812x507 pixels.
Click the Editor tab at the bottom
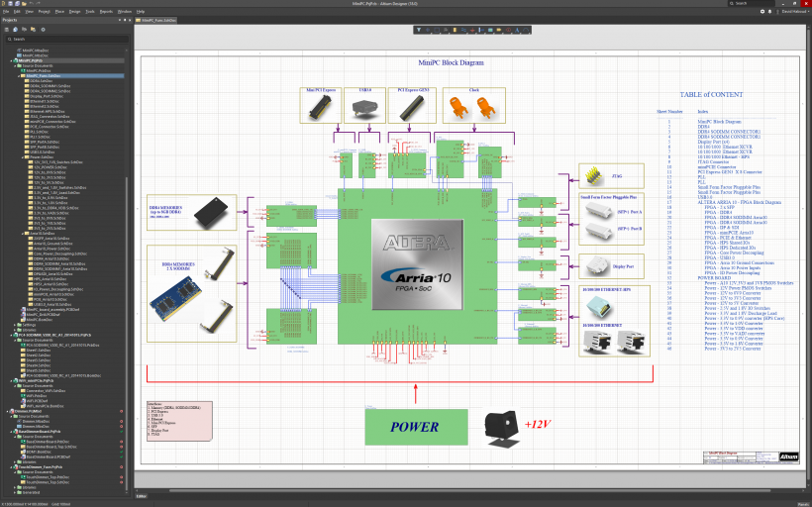pyautogui.click(x=141, y=495)
